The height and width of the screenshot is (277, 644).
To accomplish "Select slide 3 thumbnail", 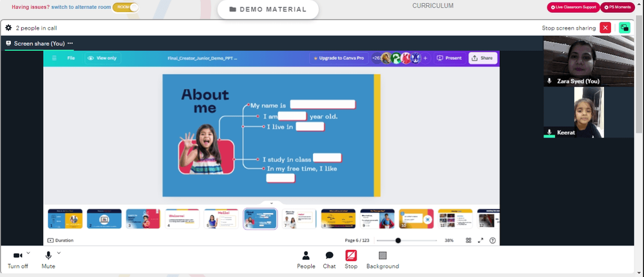I will coord(143,218).
